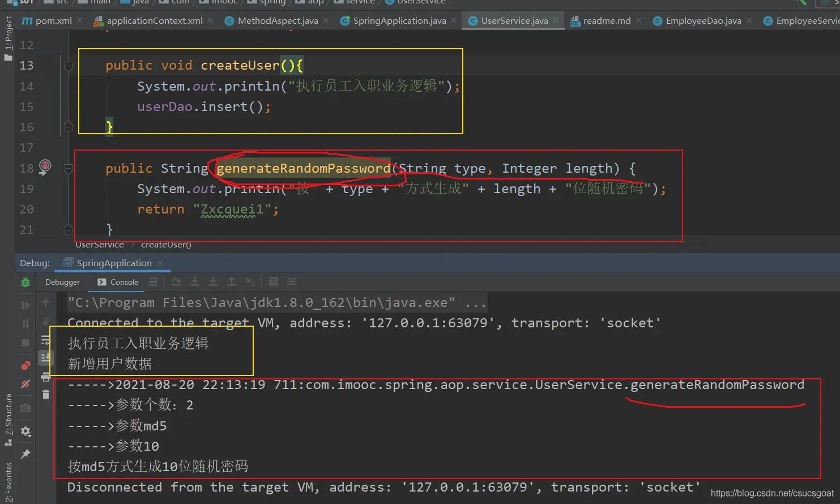Close the pom.xml tab

pyautogui.click(x=79, y=21)
